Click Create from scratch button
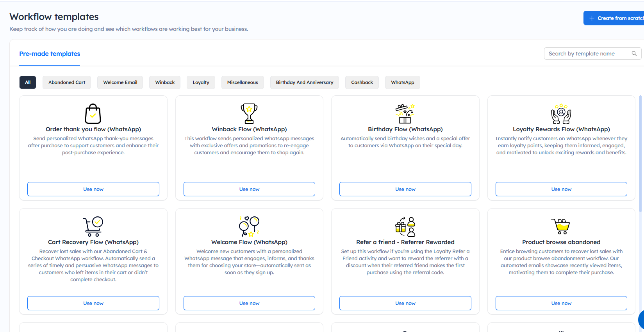Viewport: 644px width, 332px height. [615, 18]
